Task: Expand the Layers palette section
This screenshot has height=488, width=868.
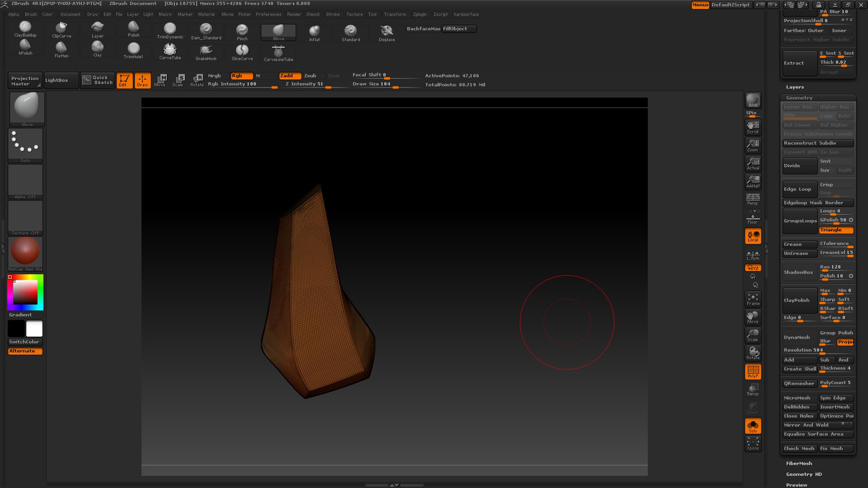Action: point(795,87)
